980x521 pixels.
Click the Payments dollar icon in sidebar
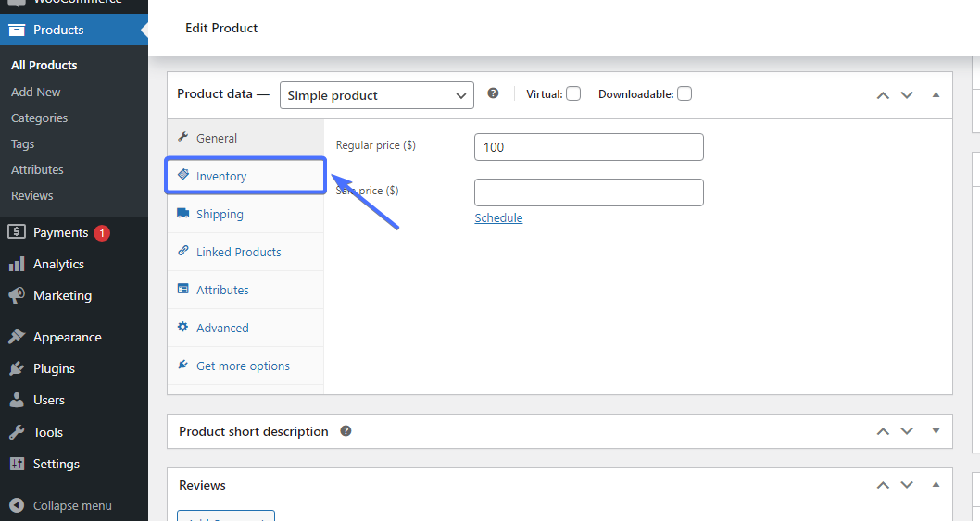17,232
